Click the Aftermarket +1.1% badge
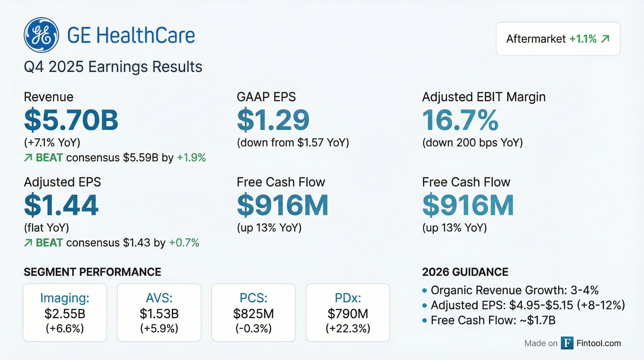Image resolution: width=644 pixels, height=360 pixels. pos(558,39)
